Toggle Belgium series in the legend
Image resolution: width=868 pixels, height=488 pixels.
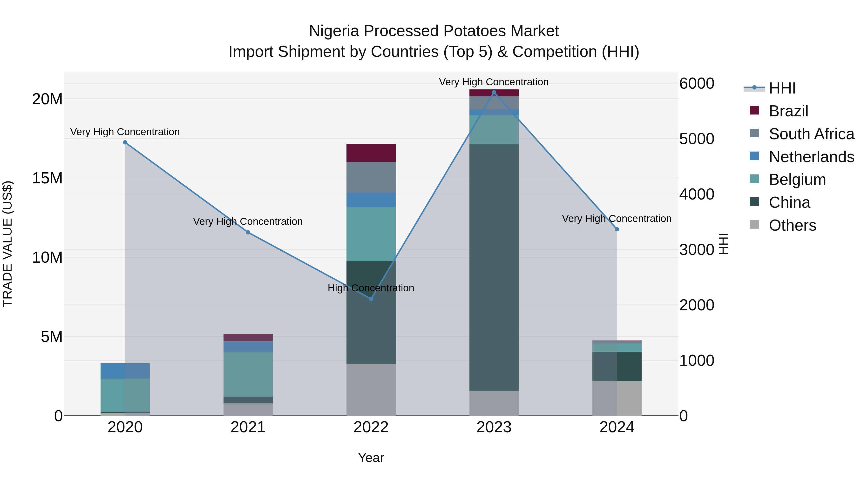pyautogui.click(x=788, y=179)
